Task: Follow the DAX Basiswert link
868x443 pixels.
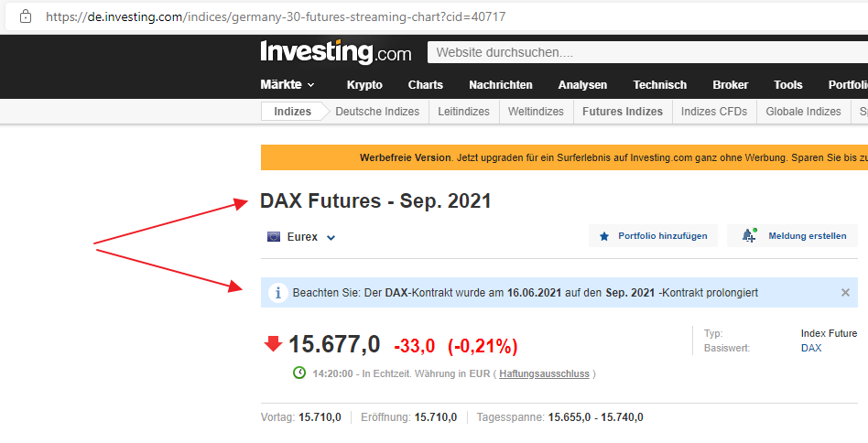Action: 811,348
